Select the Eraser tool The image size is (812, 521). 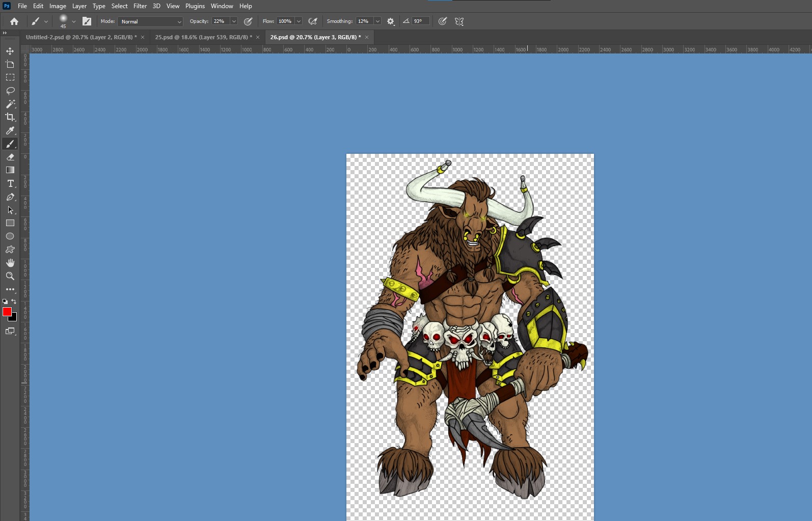pyautogui.click(x=10, y=157)
